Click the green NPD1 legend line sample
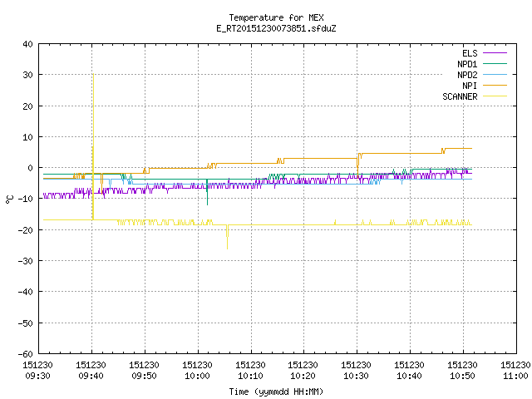 (495, 63)
